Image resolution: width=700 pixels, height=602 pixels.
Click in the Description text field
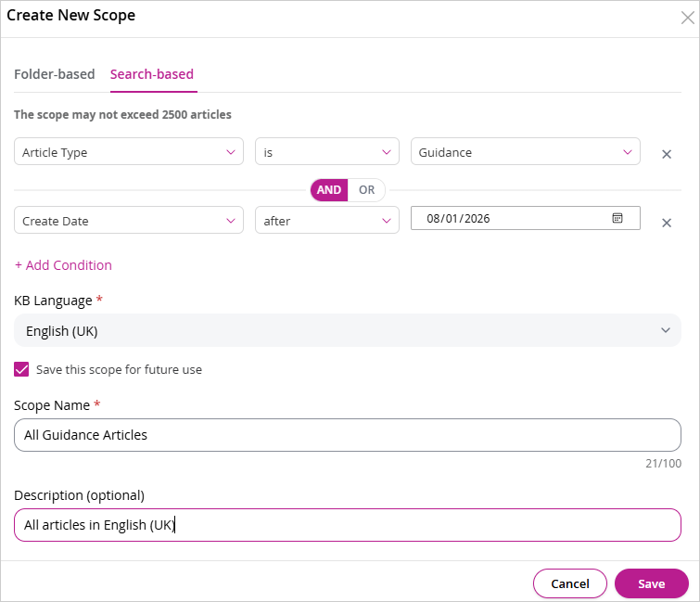click(x=348, y=525)
